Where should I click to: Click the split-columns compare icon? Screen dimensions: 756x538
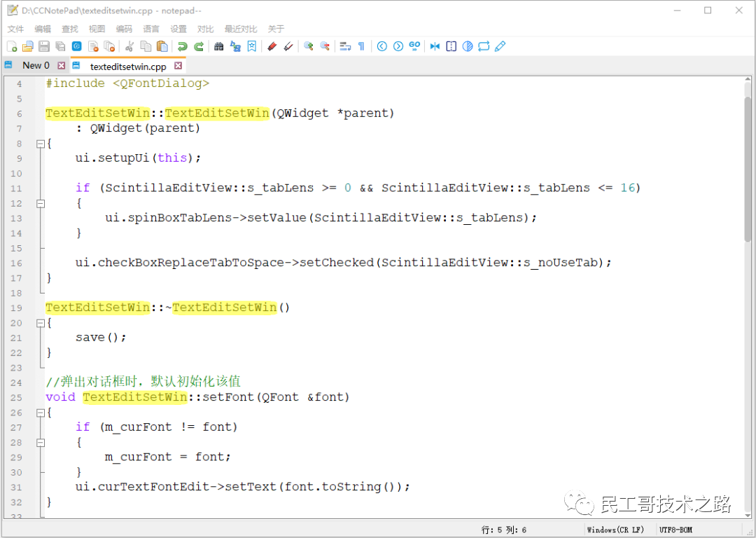pos(451,46)
